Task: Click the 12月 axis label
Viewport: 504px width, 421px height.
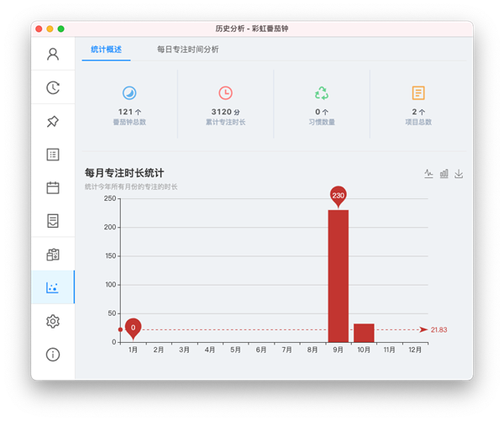Action: pos(415,350)
